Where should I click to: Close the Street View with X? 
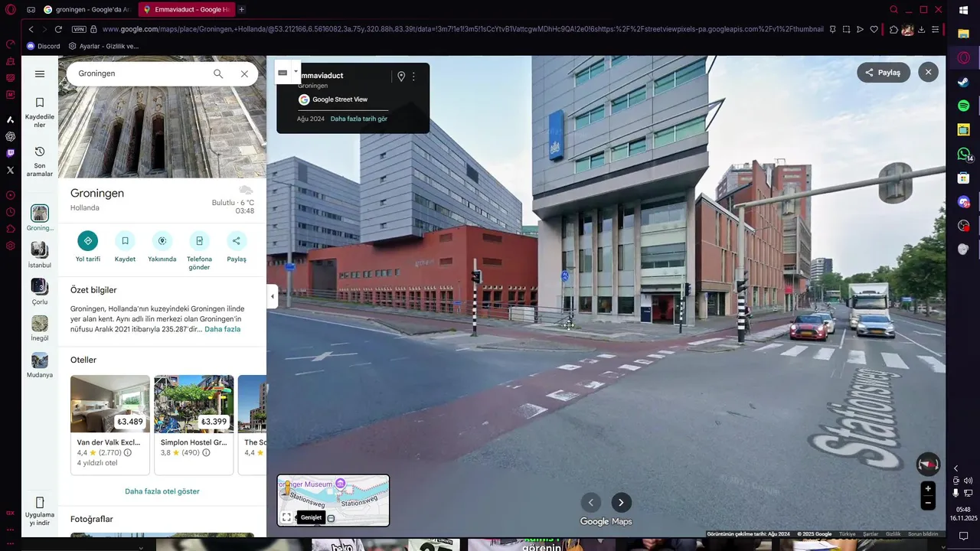pos(928,72)
